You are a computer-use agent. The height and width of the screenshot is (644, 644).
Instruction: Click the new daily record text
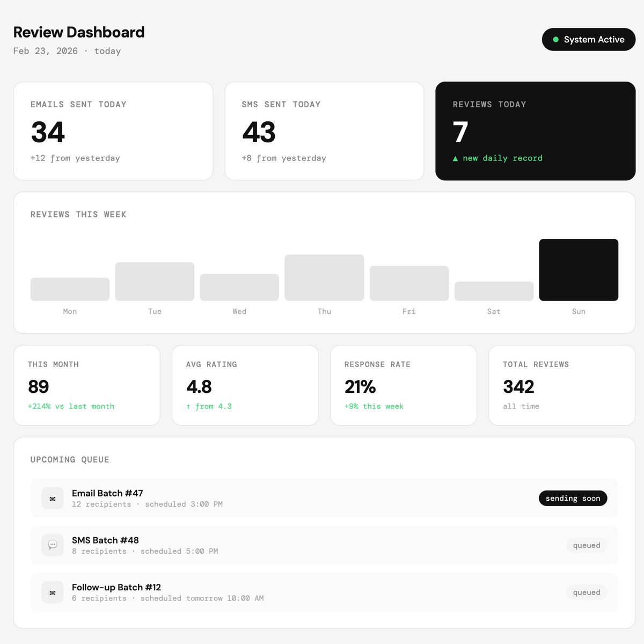tap(502, 158)
